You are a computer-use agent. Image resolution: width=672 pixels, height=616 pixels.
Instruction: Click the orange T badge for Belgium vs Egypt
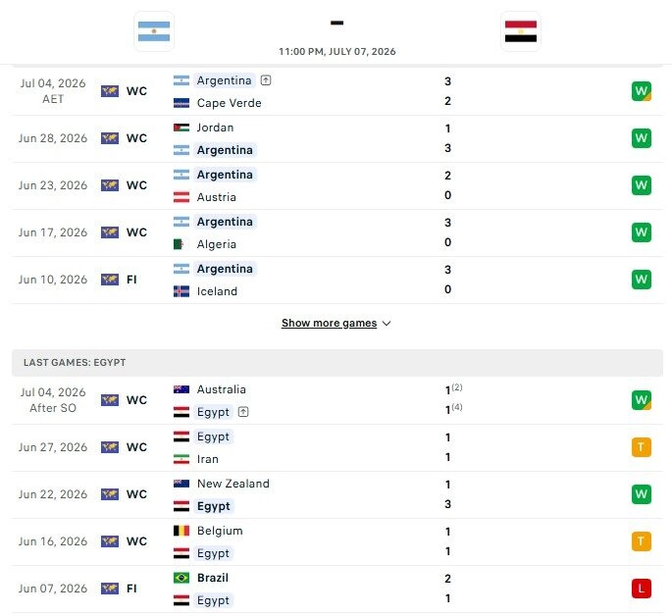click(x=642, y=541)
